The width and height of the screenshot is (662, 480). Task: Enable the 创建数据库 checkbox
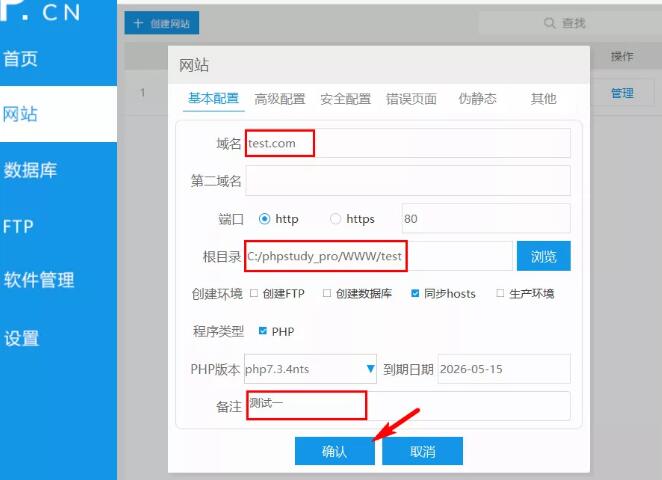326,293
